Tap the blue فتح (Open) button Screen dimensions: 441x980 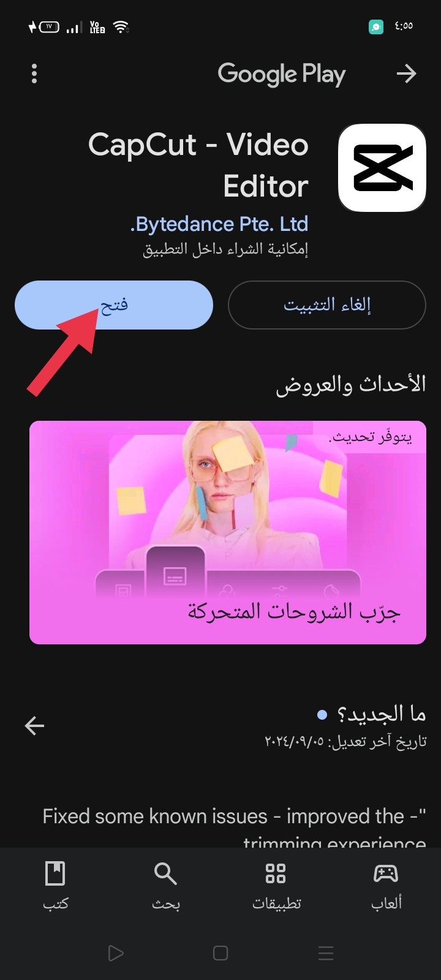click(114, 305)
